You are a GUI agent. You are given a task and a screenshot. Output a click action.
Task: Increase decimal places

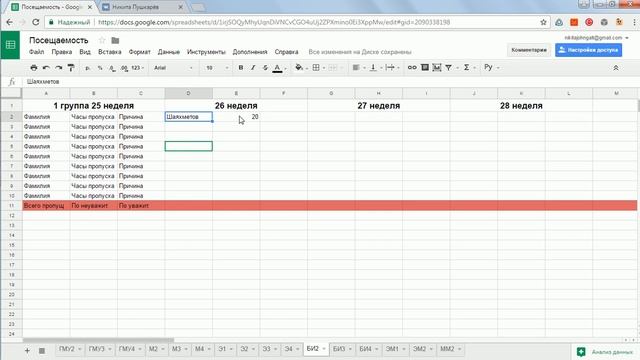click(x=124, y=68)
